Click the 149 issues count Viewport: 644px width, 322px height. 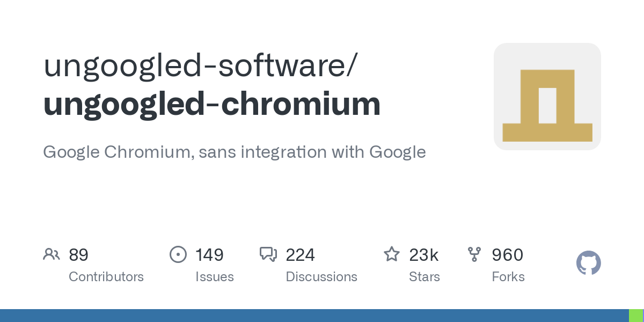tap(209, 255)
